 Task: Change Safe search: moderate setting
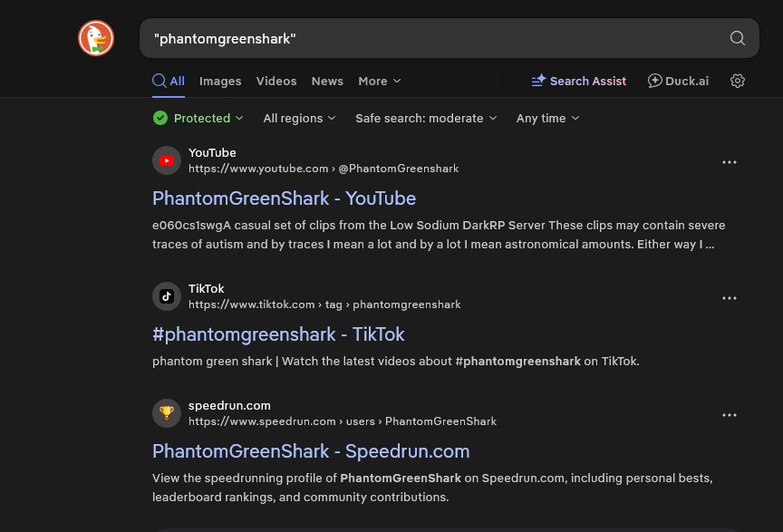426,119
